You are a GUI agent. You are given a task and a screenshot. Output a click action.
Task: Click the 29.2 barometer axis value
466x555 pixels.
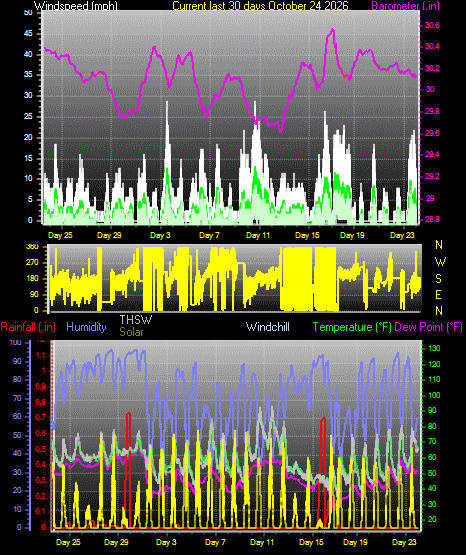tap(432, 176)
